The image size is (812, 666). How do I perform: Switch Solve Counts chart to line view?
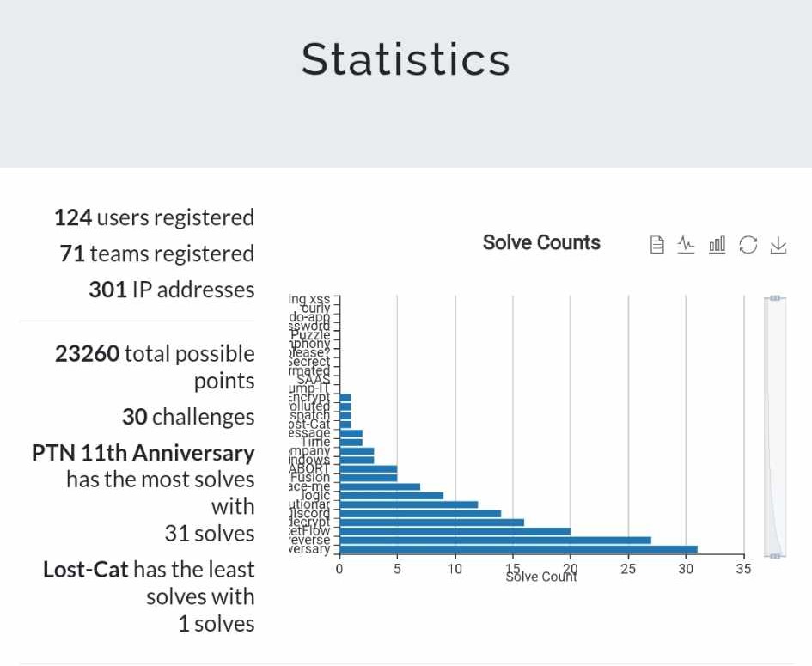pos(686,245)
